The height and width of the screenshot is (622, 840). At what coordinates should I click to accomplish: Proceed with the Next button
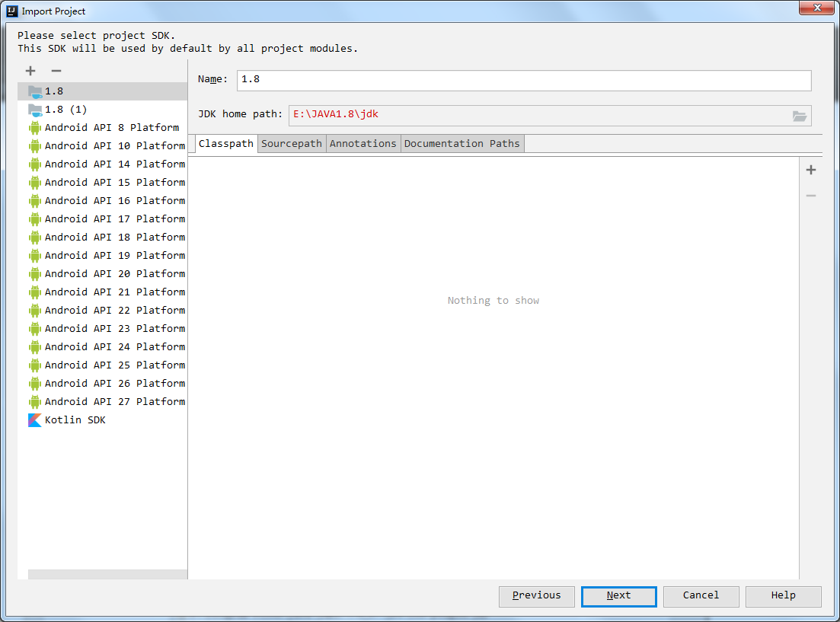tap(618, 596)
